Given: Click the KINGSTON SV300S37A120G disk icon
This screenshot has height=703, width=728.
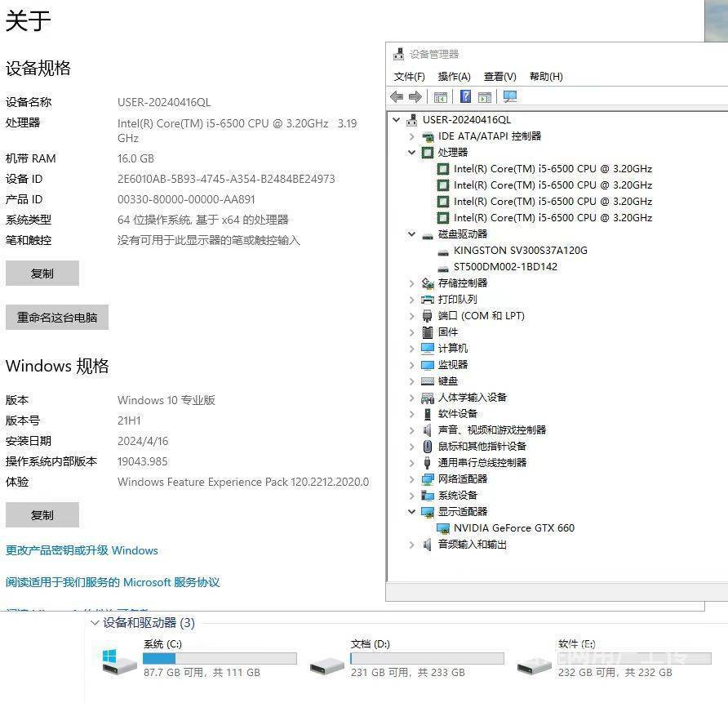Looking at the screenshot, I should tap(443, 251).
